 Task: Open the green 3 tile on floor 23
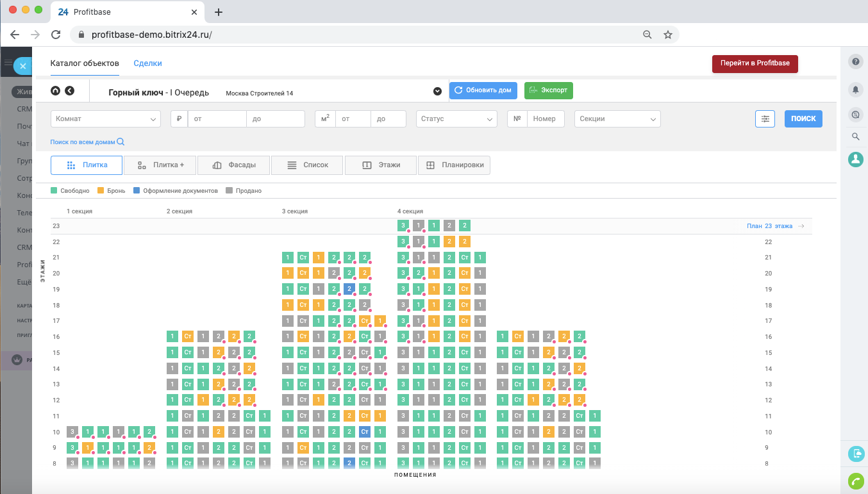tap(403, 226)
